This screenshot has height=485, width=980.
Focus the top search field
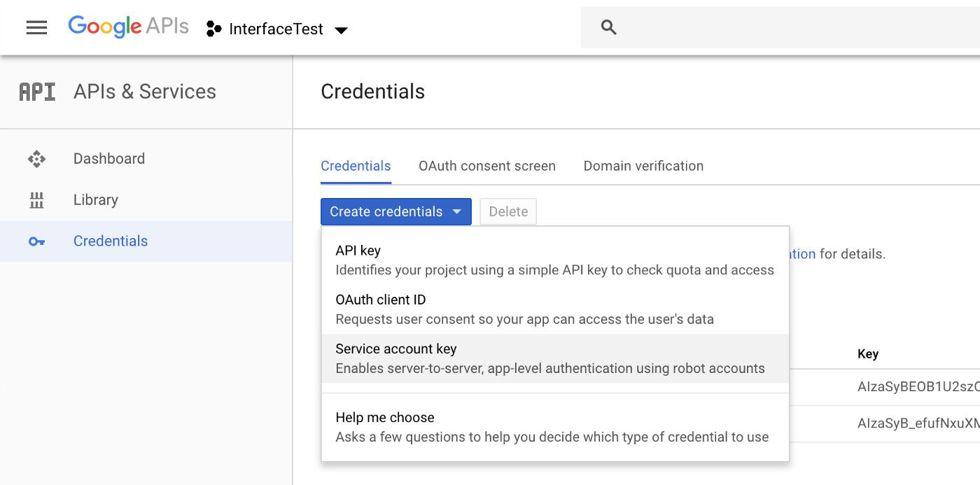tap(780, 27)
